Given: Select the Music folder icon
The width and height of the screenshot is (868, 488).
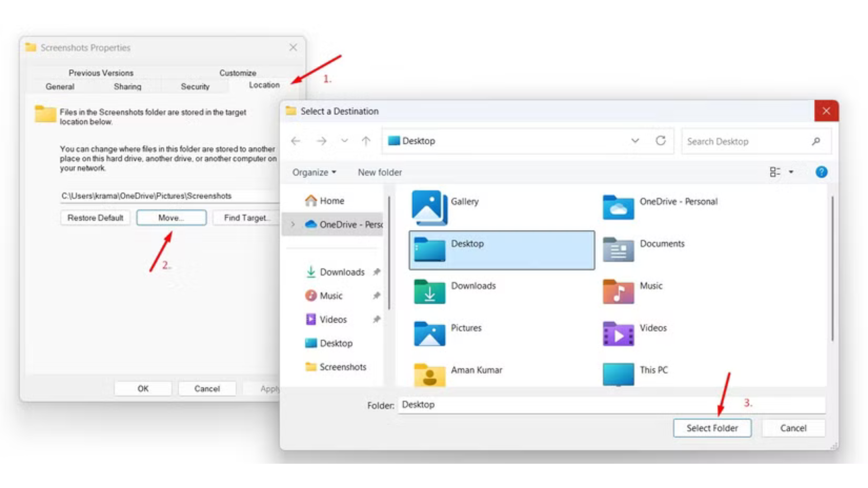Looking at the screenshot, I should (618, 292).
